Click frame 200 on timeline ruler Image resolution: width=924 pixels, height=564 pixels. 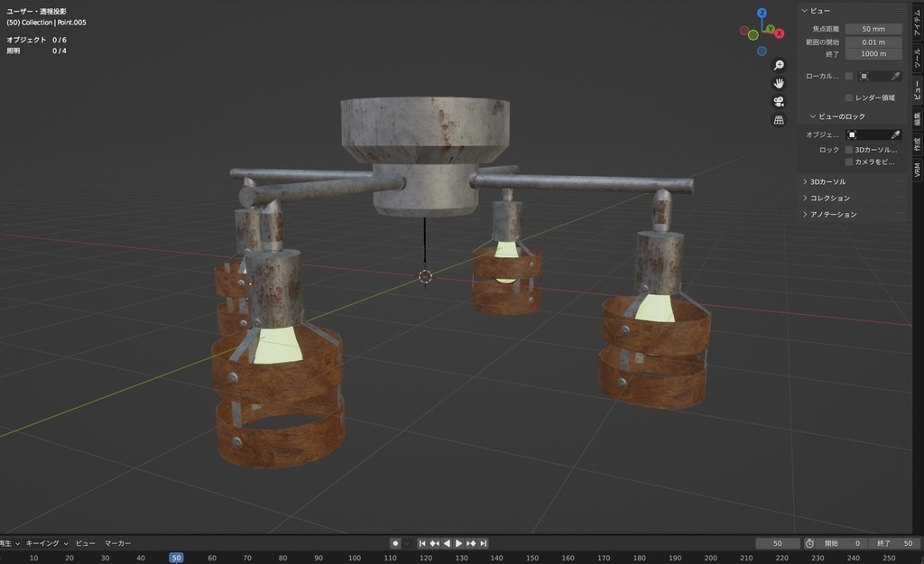[x=711, y=558]
